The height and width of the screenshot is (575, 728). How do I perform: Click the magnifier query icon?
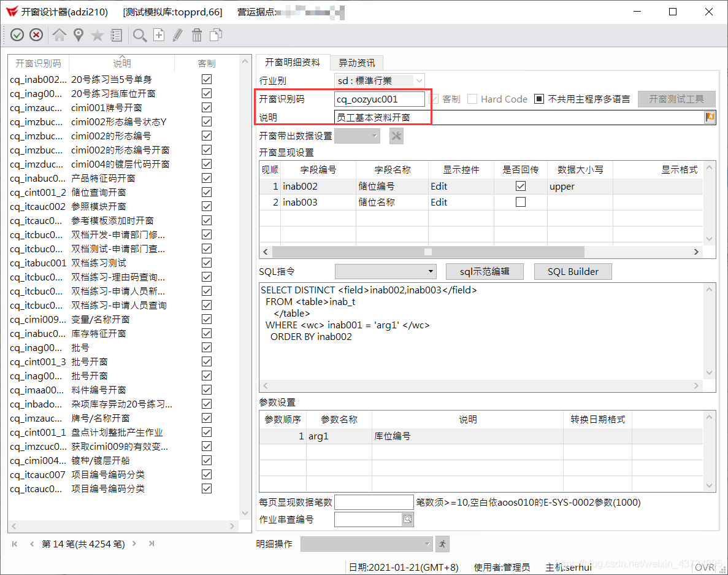pos(140,36)
